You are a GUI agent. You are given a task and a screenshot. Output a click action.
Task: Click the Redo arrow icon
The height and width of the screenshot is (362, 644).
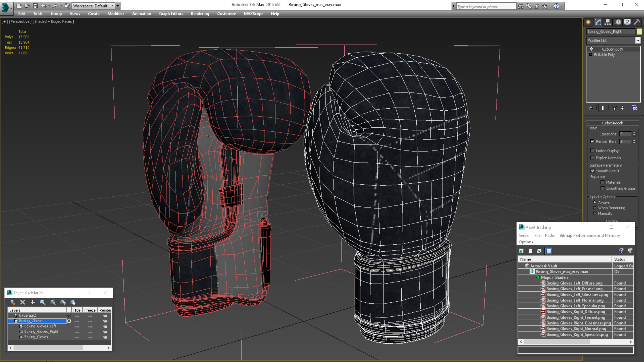[x=55, y=6]
